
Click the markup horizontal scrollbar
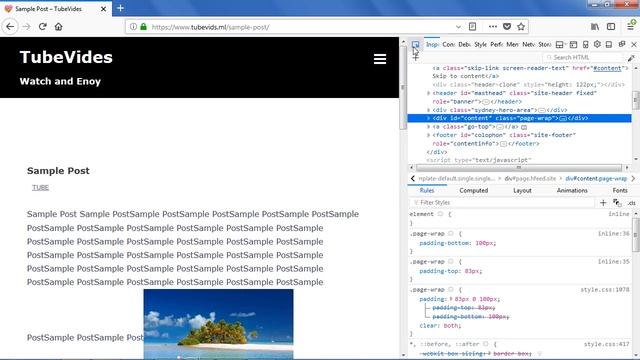[x=519, y=168]
